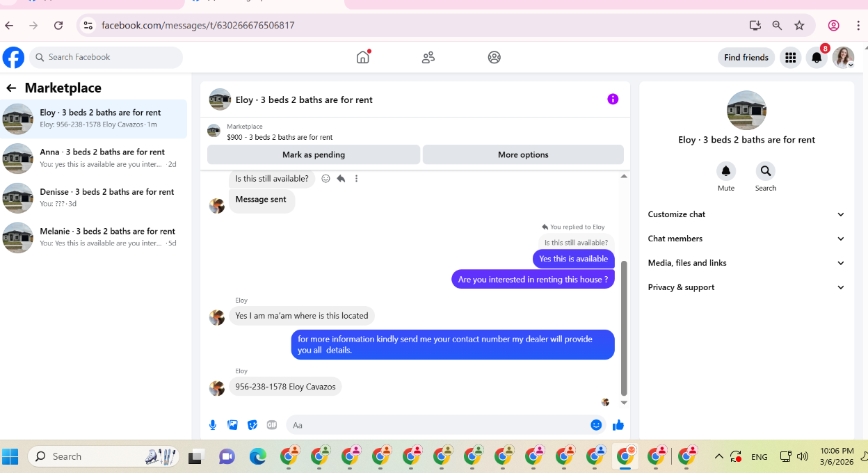
Task: Click scrollbar down arrow in chat
Action: (x=624, y=403)
